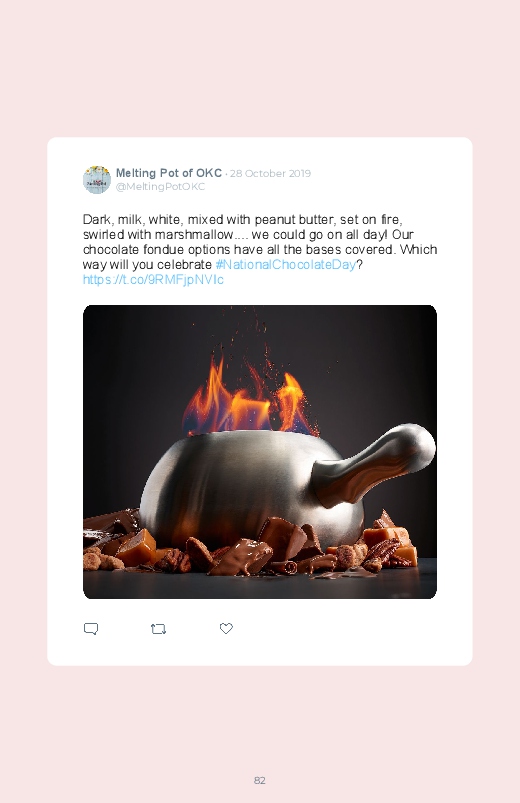520x803 pixels.
Task: Click the reply speech bubble icon
Action: coord(91,628)
